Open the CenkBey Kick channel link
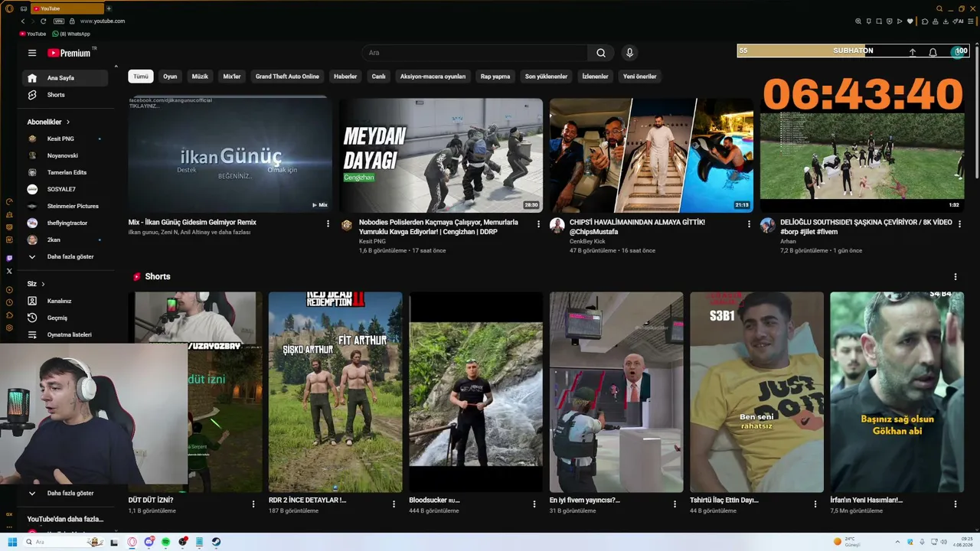The width and height of the screenshot is (980, 551). point(587,241)
